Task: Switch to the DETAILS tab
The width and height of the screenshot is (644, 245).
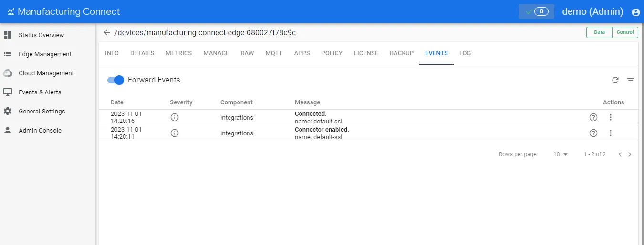Action: click(142, 53)
